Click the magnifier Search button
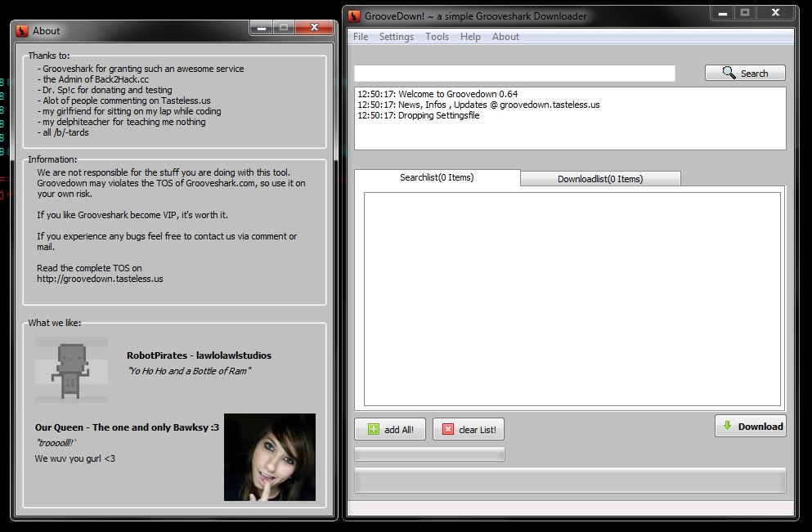 click(x=745, y=73)
